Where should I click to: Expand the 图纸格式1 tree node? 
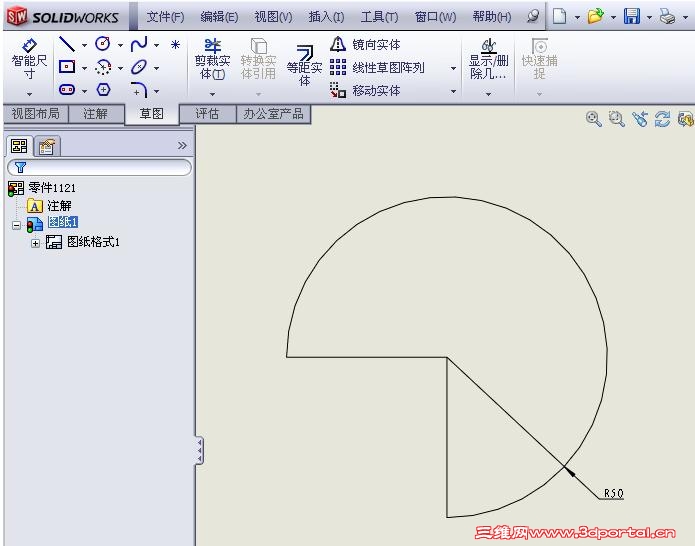pos(35,243)
